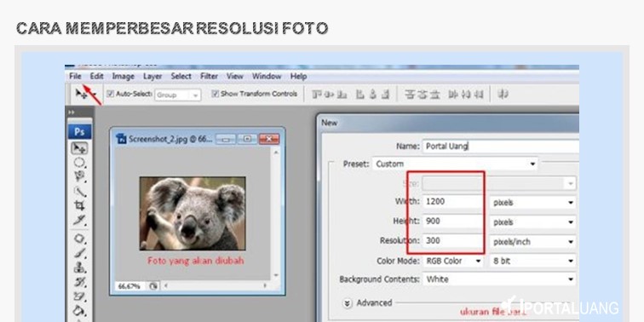Select the Crop tool
Screen dimensions: 644x322
tap(79, 205)
